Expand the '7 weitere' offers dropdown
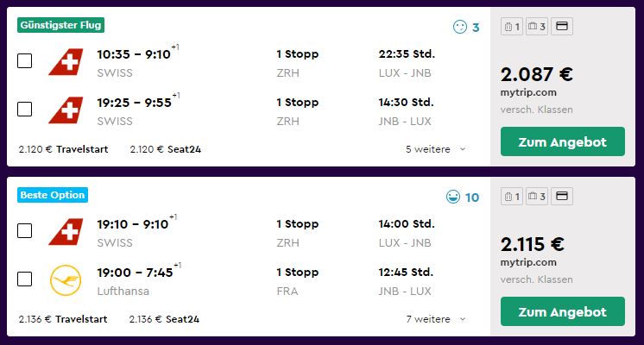Image resolution: width=644 pixels, height=345 pixels. point(436,319)
